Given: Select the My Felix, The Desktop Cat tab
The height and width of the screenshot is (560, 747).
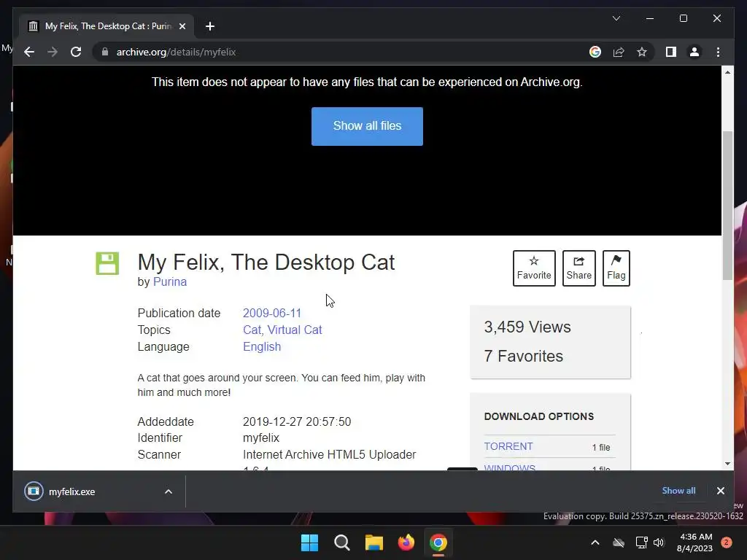Looking at the screenshot, I should [107, 26].
